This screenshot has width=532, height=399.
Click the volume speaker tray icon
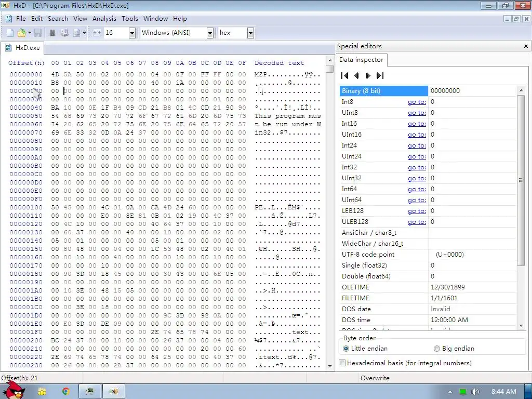[x=475, y=392]
